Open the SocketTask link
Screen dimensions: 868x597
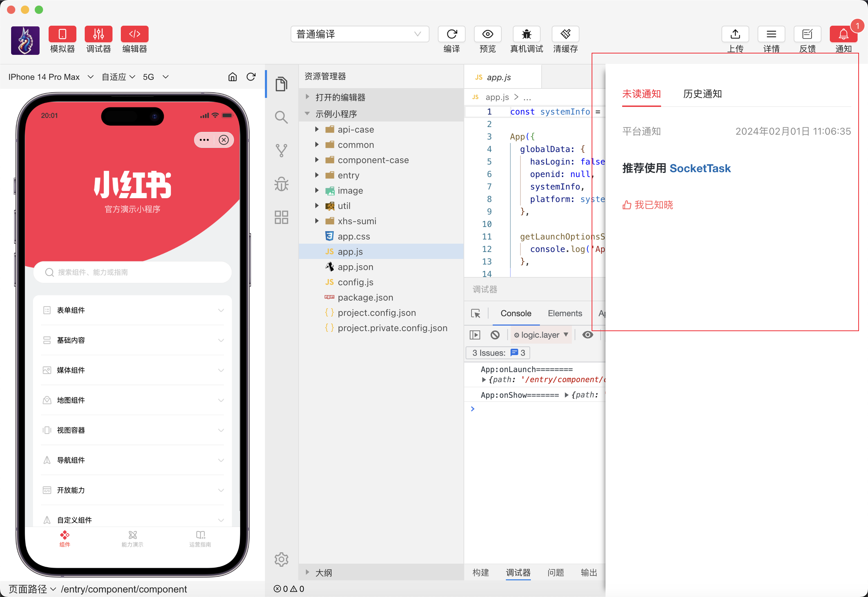(x=700, y=168)
